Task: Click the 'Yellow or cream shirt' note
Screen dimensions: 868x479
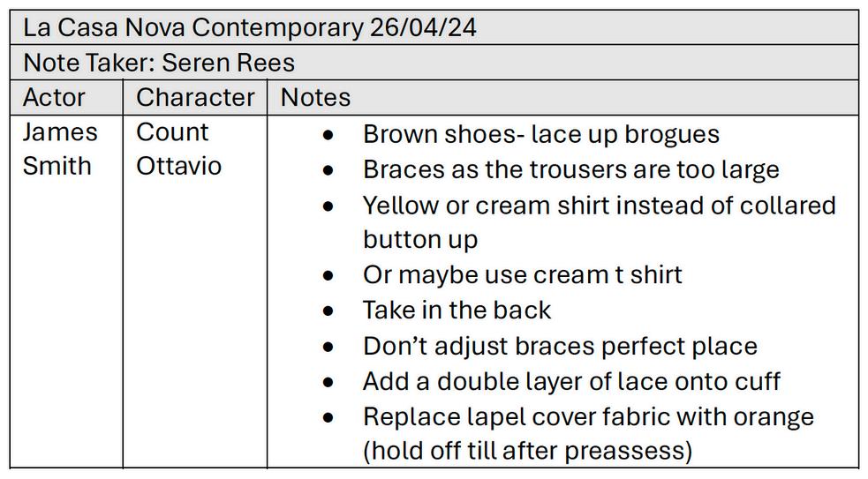Action: point(599,222)
